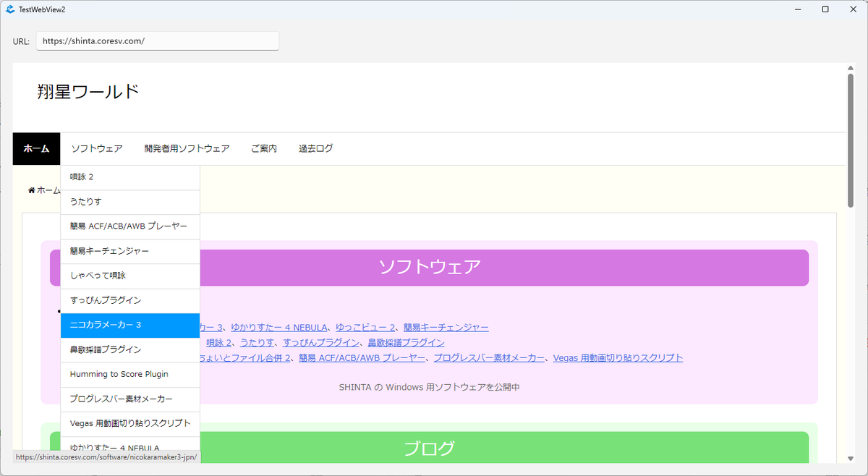Click the home icon in the breadcrumb
The image size is (868, 476).
32,190
